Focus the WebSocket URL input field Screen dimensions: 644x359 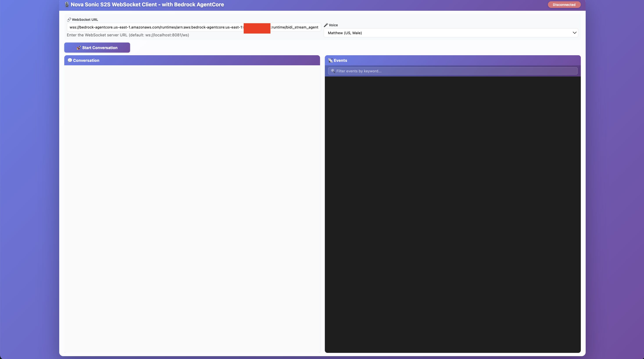pyautogui.click(x=155, y=27)
